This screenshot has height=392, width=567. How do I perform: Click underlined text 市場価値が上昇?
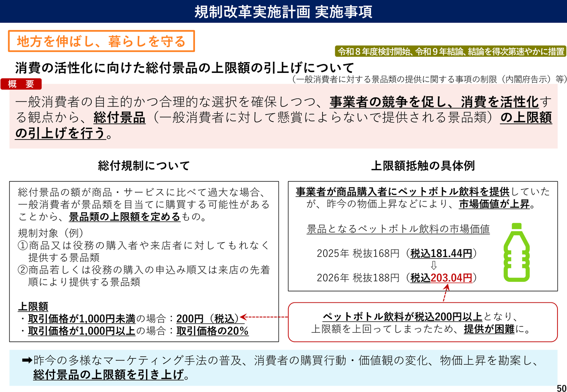(494, 204)
